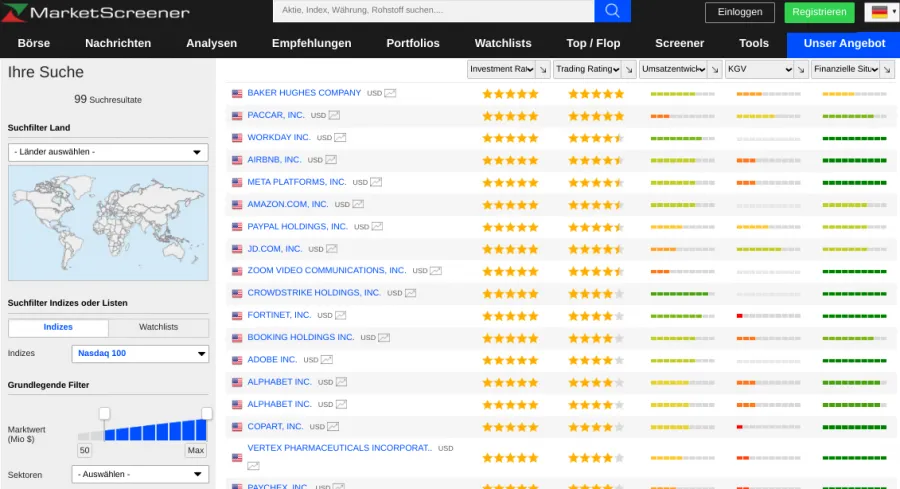Click the right Max handle of Marktwert slider
This screenshot has height=489, width=900.
coord(207,413)
